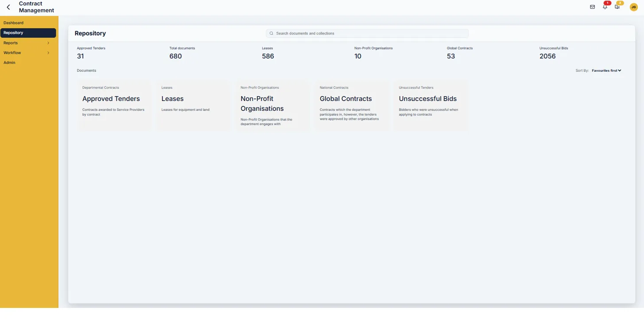View notifications via the bell icon
The height and width of the screenshot is (319, 644).
605,7
